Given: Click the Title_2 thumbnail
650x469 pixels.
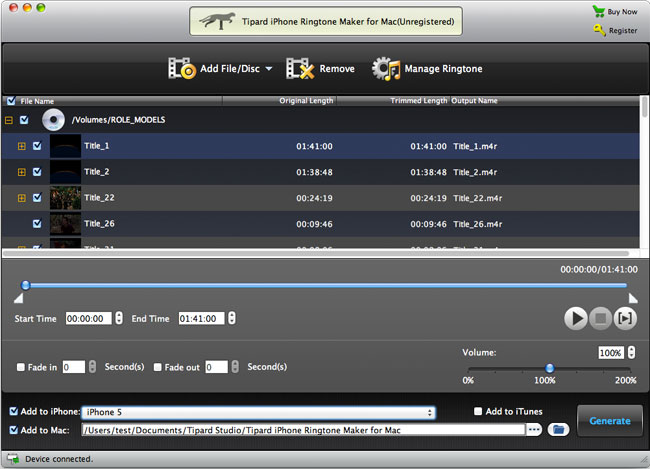Looking at the screenshot, I should [x=65, y=172].
